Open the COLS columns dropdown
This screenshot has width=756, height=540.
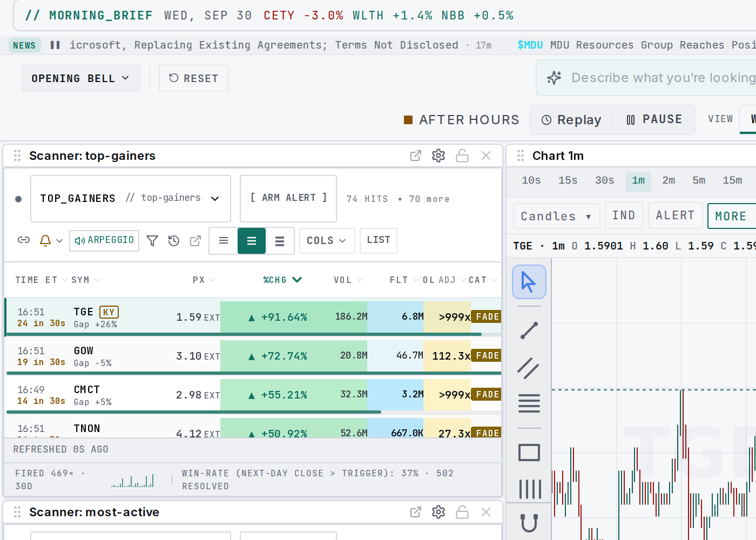pos(327,241)
